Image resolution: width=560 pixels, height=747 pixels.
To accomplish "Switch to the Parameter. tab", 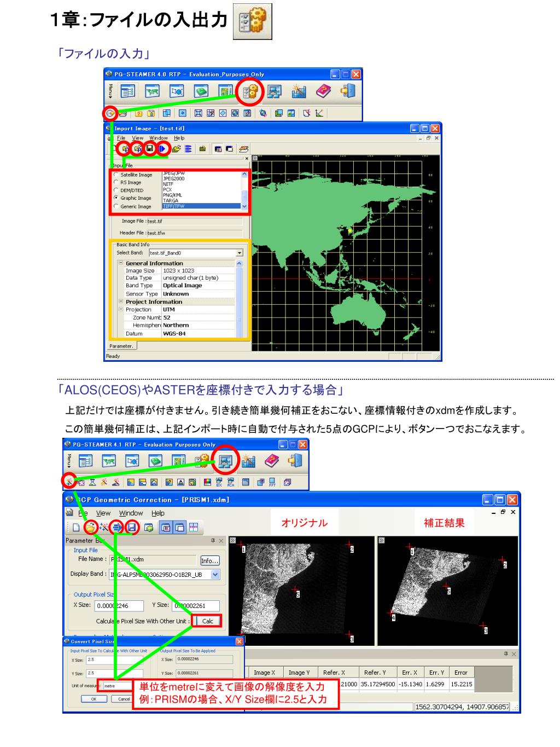I will (x=121, y=346).
